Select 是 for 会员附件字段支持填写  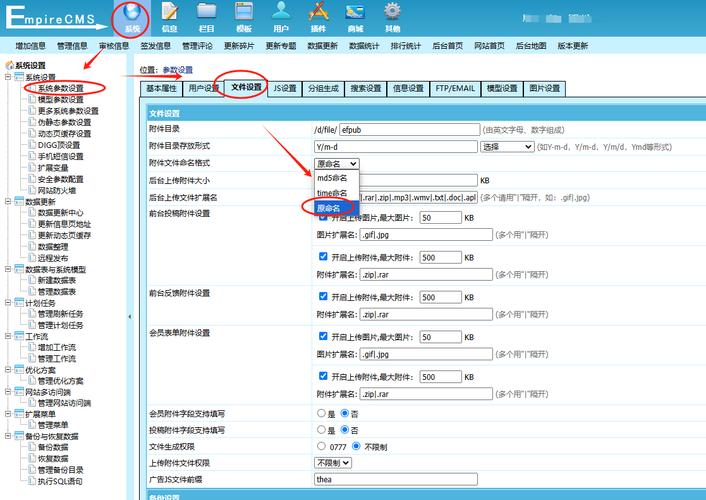321,413
